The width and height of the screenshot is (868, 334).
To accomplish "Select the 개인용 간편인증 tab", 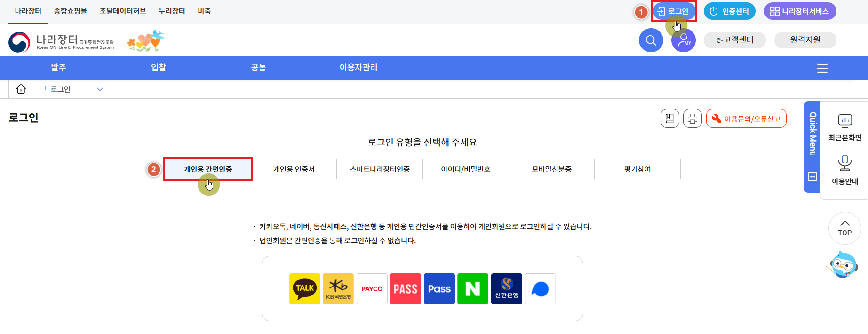I will [x=208, y=169].
